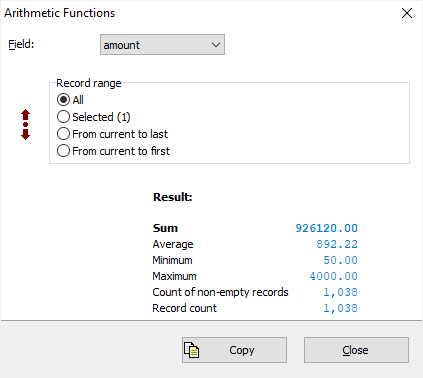Viewport: 423px width, 378px height.
Task: Click the Minimum label
Action: point(172,260)
